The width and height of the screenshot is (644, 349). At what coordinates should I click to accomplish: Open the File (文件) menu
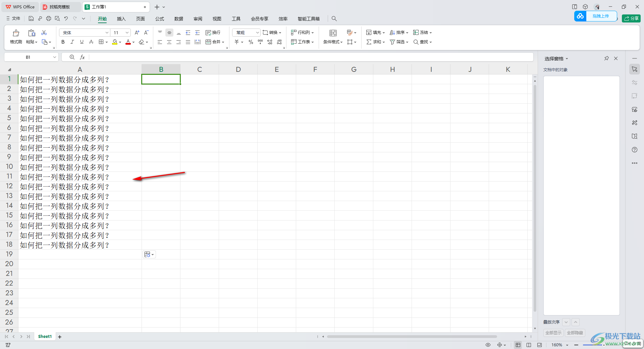tap(13, 18)
